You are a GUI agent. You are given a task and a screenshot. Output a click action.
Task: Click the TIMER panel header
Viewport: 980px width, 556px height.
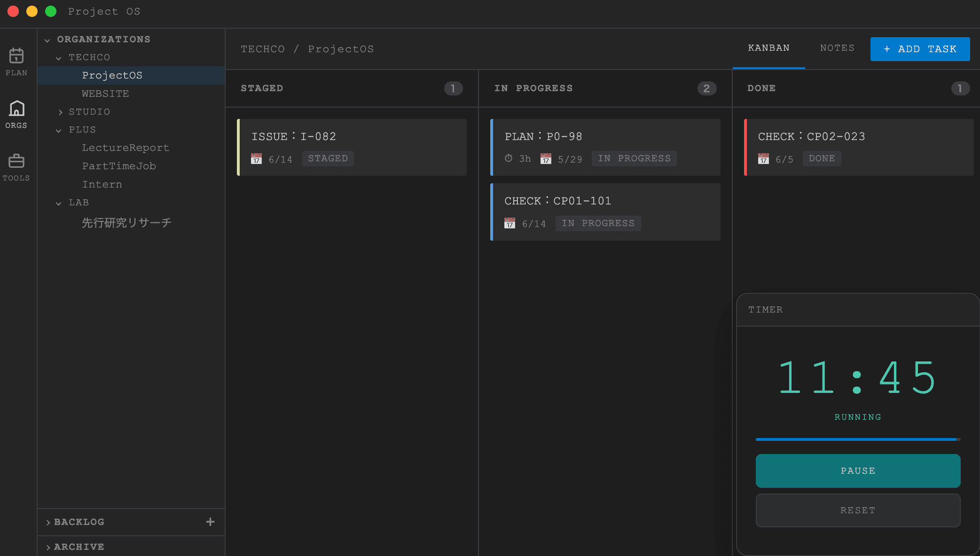pyautogui.click(x=858, y=310)
